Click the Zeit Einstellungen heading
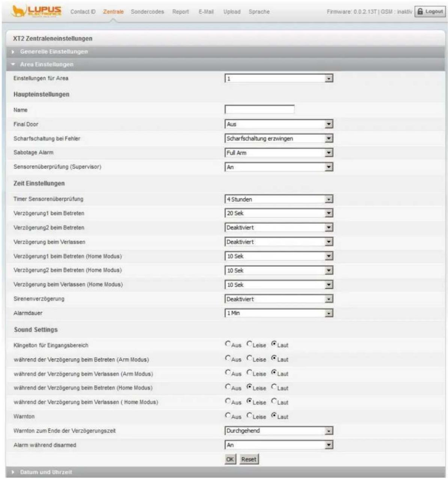448x479 pixels. [39, 183]
